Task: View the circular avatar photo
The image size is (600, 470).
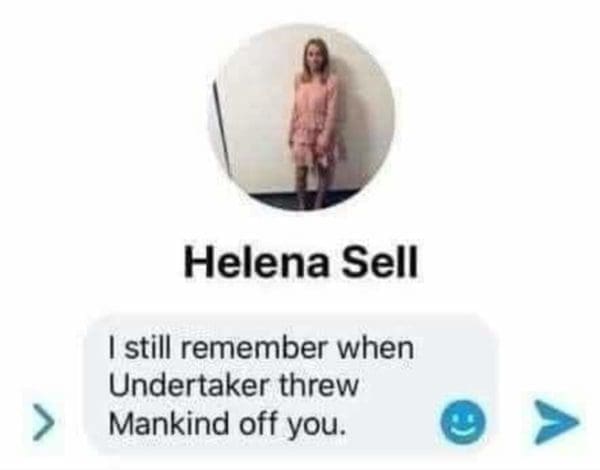Action: tap(302, 118)
